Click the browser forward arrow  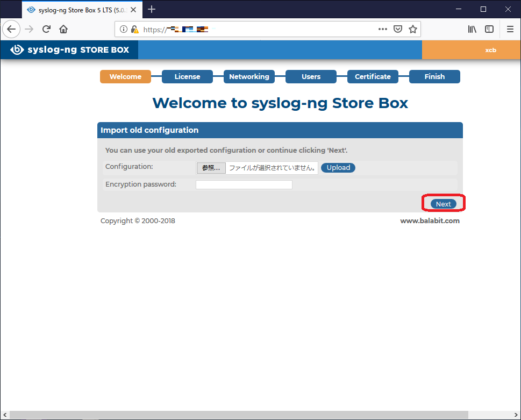[x=29, y=29]
